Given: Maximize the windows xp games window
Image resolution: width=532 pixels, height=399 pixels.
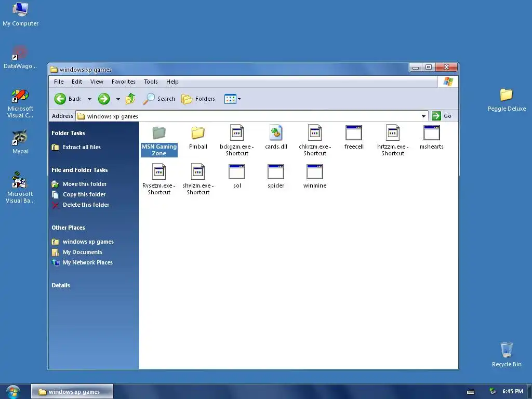Looking at the screenshot, I should tap(429, 67).
